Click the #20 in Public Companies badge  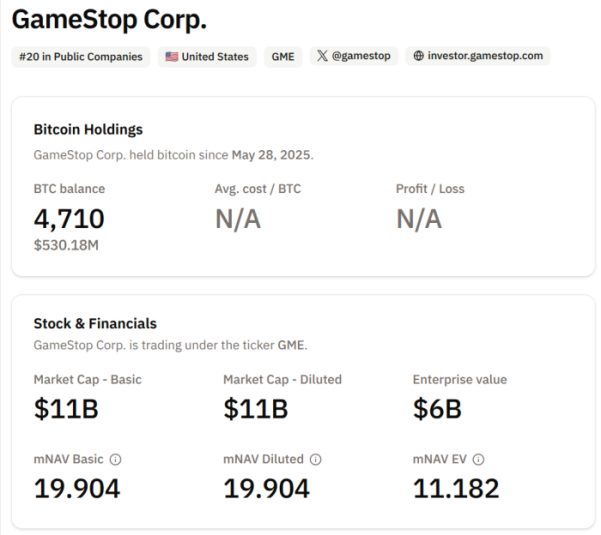(x=81, y=57)
